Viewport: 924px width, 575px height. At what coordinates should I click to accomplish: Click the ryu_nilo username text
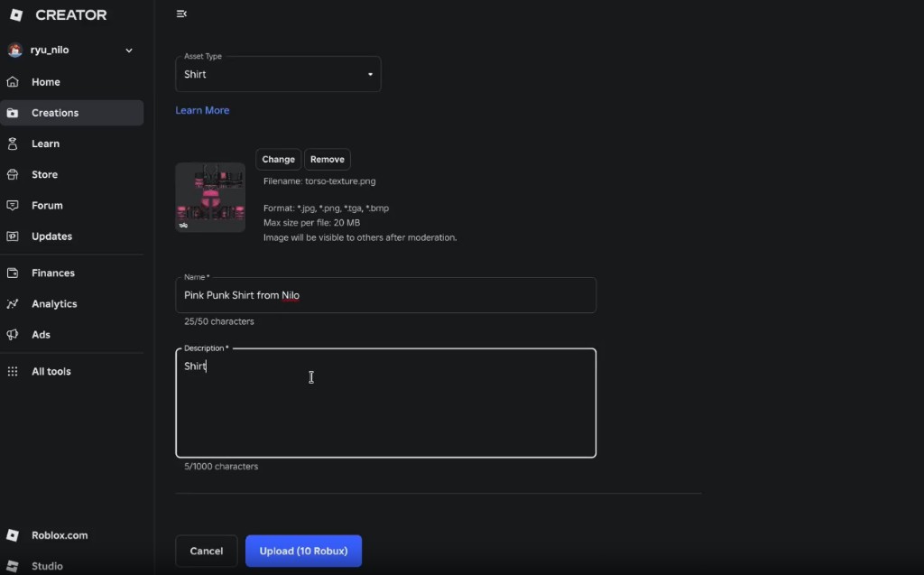[50, 51]
